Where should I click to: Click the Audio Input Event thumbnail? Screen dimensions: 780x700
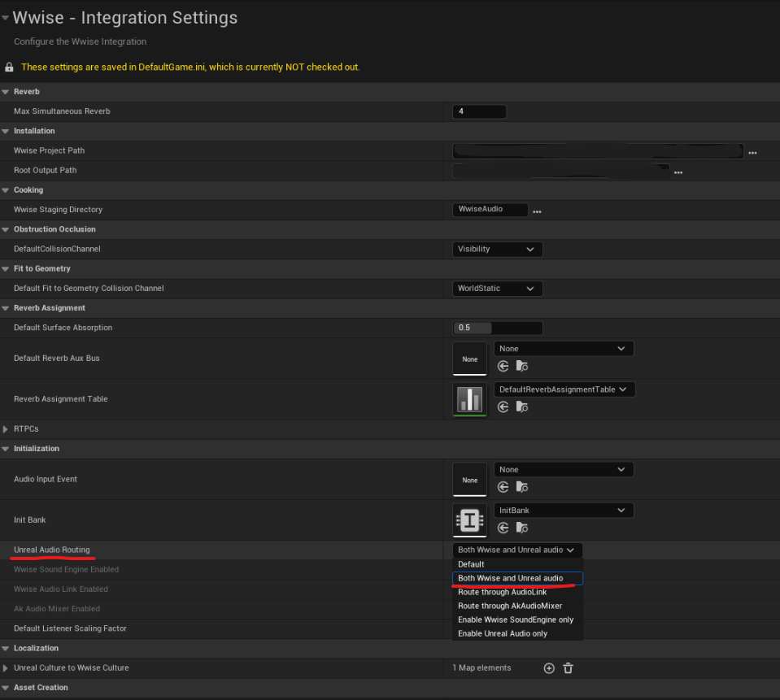pos(469,479)
